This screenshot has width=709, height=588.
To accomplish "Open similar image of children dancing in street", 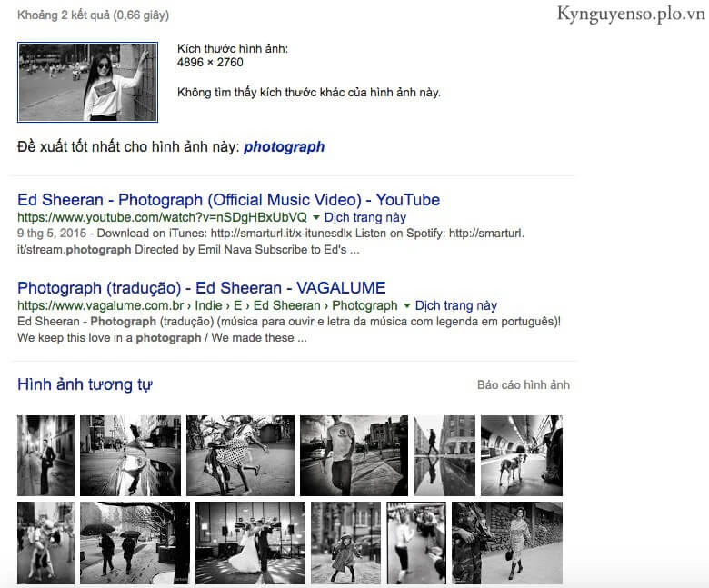I will (x=240, y=455).
